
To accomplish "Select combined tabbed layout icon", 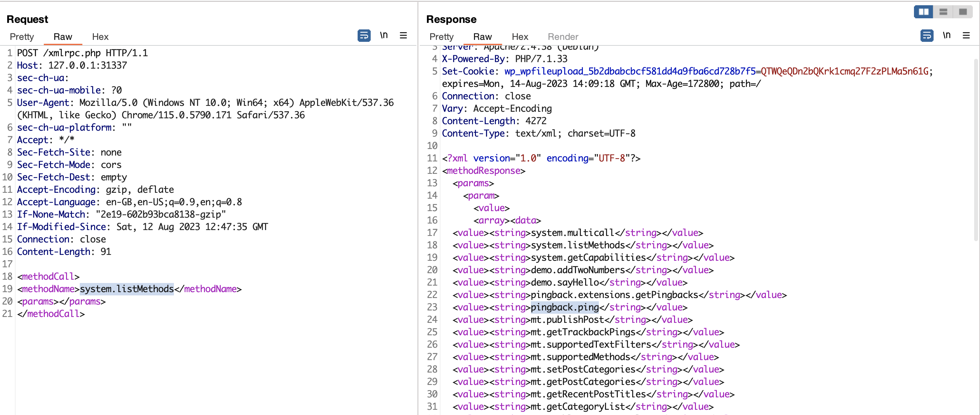I will coord(962,12).
